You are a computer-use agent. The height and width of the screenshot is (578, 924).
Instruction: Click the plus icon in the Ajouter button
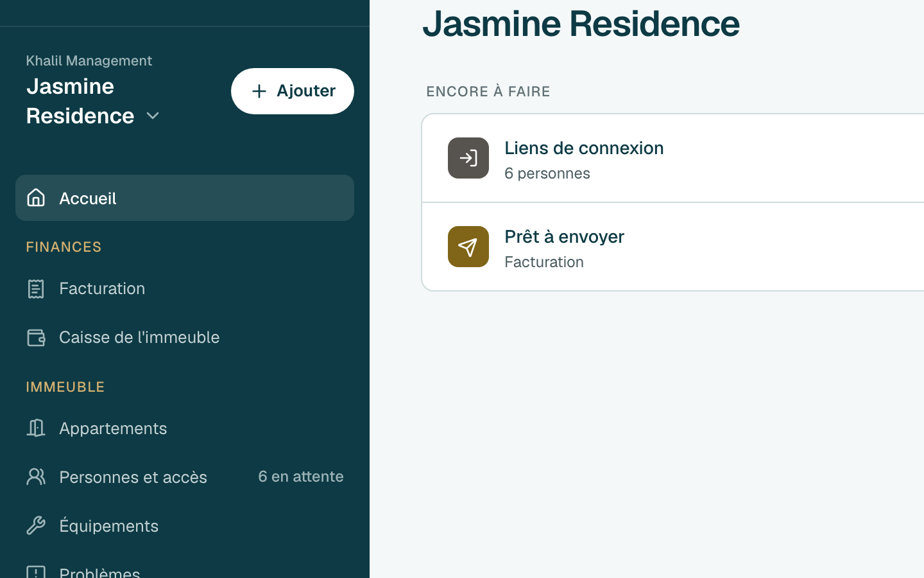pyautogui.click(x=259, y=91)
